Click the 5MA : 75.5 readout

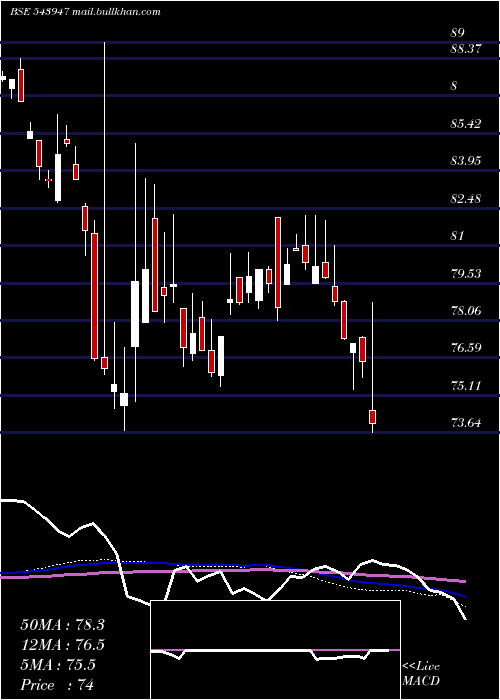click(x=58, y=665)
